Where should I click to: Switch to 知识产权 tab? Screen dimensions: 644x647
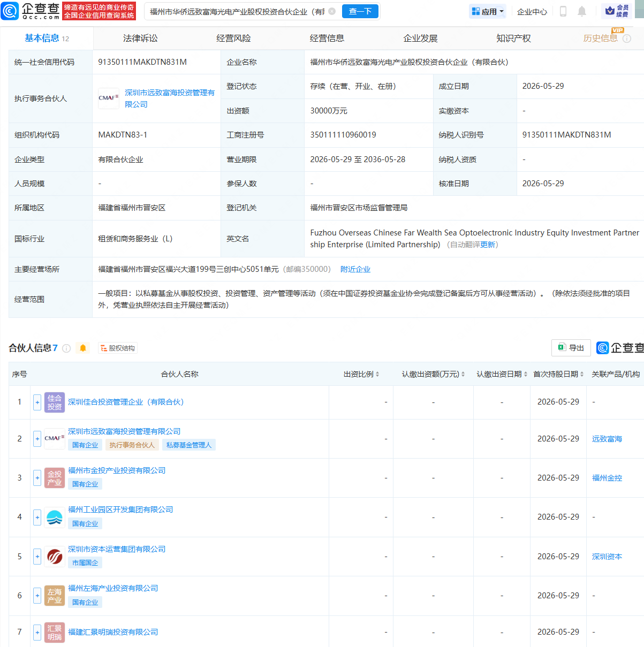pyautogui.click(x=513, y=39)
